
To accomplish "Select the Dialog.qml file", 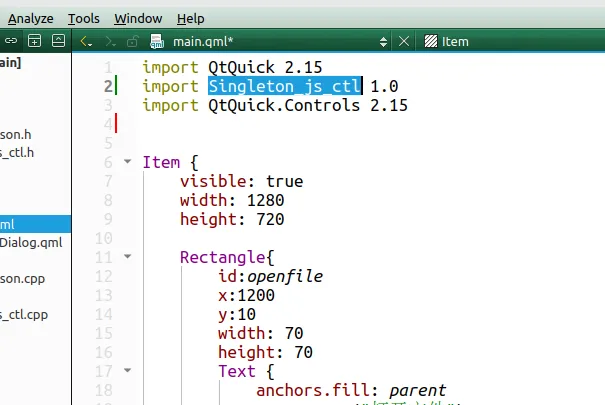I will (x=31, y=243).
